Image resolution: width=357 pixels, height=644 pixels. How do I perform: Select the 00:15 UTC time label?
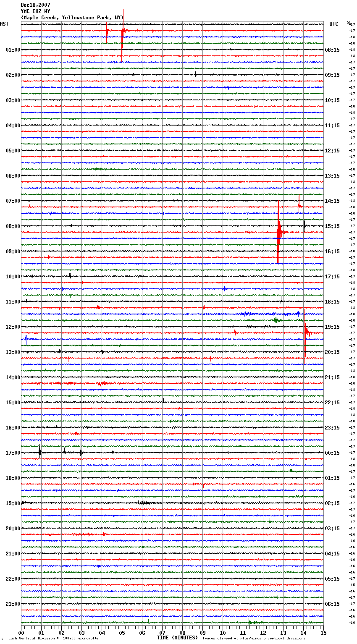[x=332, y=453]
